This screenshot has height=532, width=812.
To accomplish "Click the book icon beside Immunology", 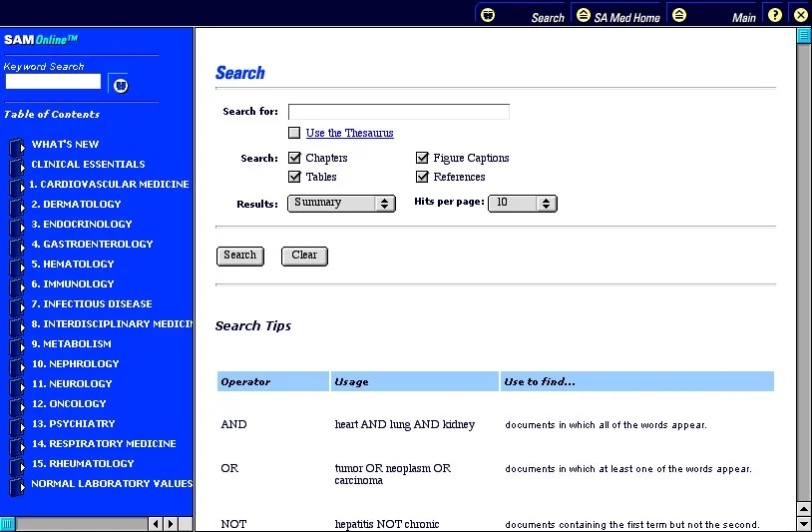I will (x=17, y=286).
